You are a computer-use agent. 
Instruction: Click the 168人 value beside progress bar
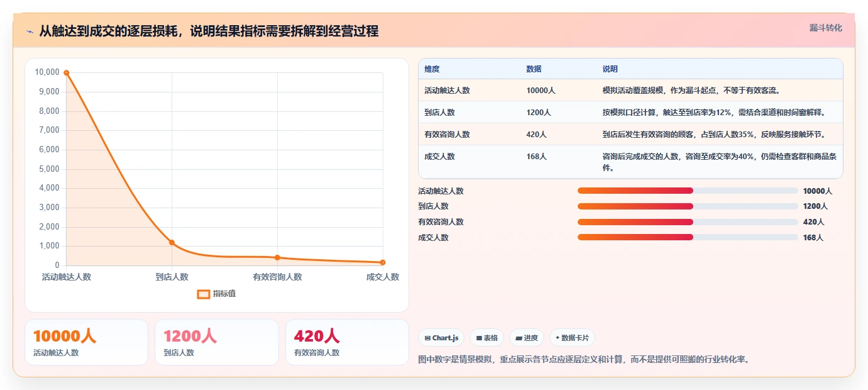pyautogui.click(x=813, y=238)
